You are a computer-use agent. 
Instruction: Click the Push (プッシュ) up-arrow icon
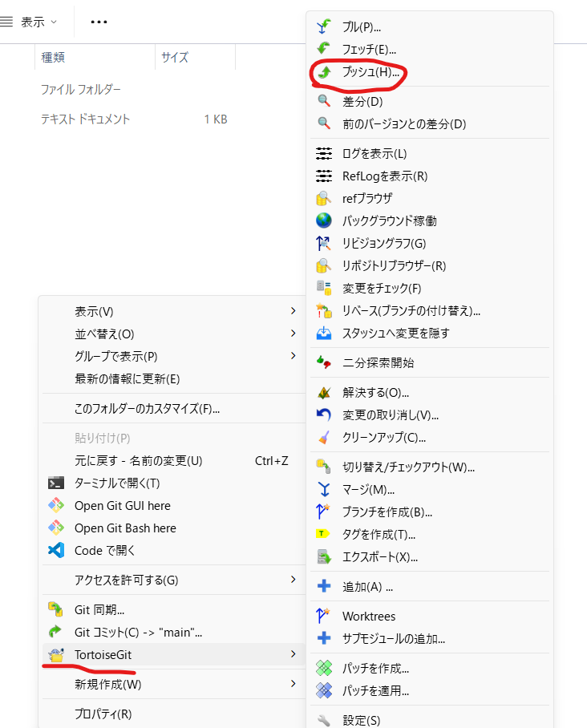click(324, 71)
